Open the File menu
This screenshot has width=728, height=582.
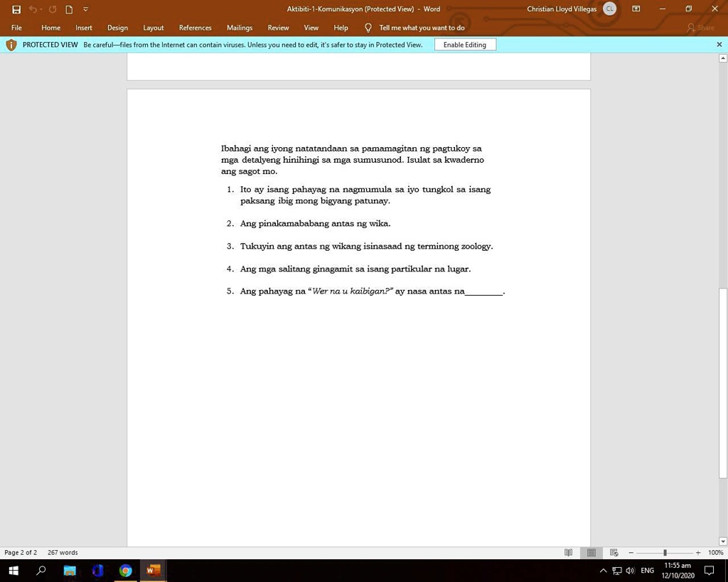(x=16, y=28)
